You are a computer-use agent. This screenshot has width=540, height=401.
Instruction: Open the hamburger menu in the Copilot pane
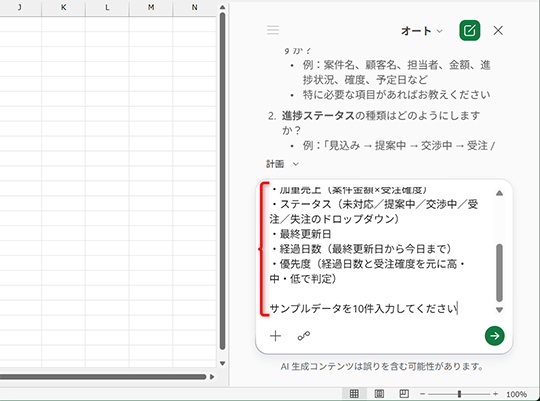[273, 30]
